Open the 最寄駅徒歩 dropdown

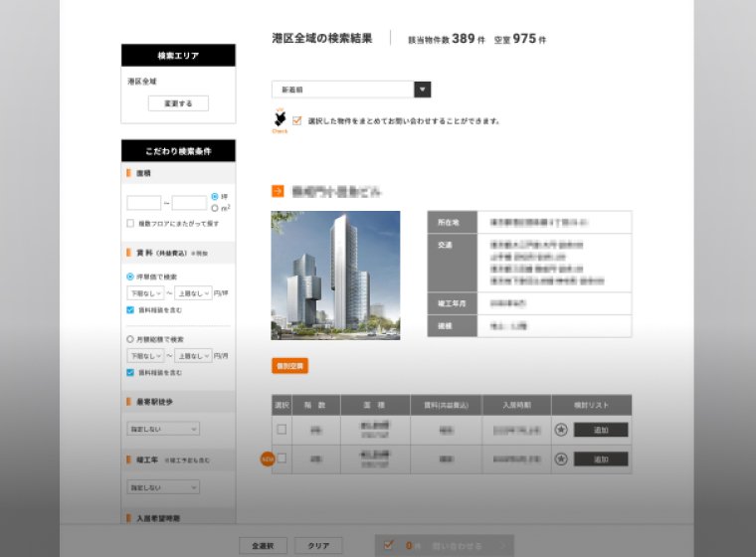(163, 429)
